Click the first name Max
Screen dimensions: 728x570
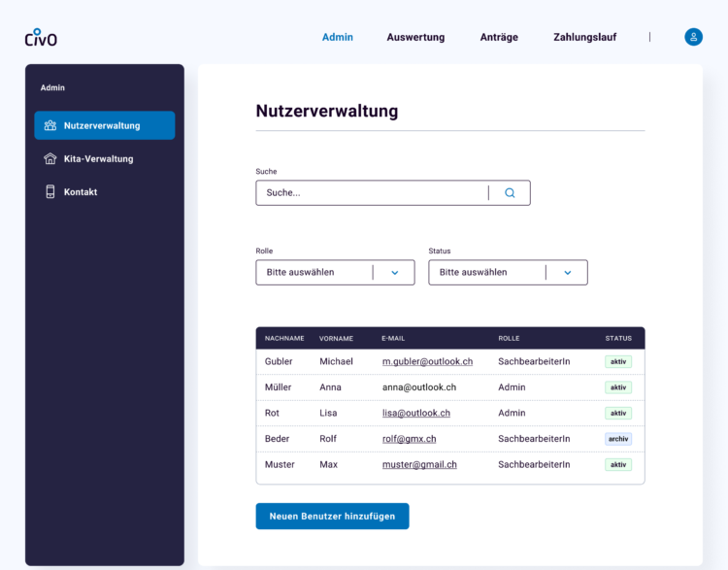(328, 464)
